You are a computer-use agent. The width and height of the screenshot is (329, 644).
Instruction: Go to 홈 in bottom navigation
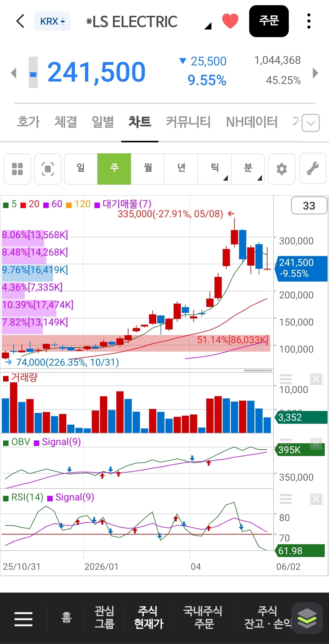click(x=66, y=618)
